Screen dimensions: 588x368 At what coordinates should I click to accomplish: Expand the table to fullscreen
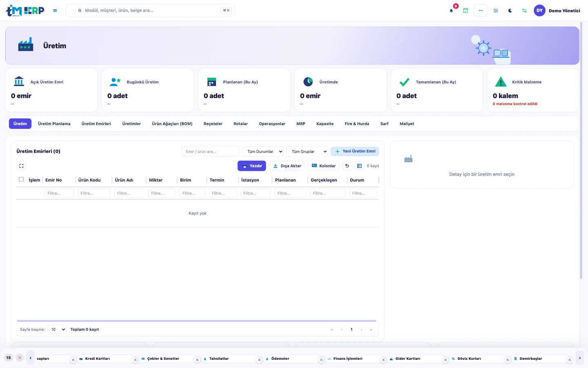click(x=21, y=166)
